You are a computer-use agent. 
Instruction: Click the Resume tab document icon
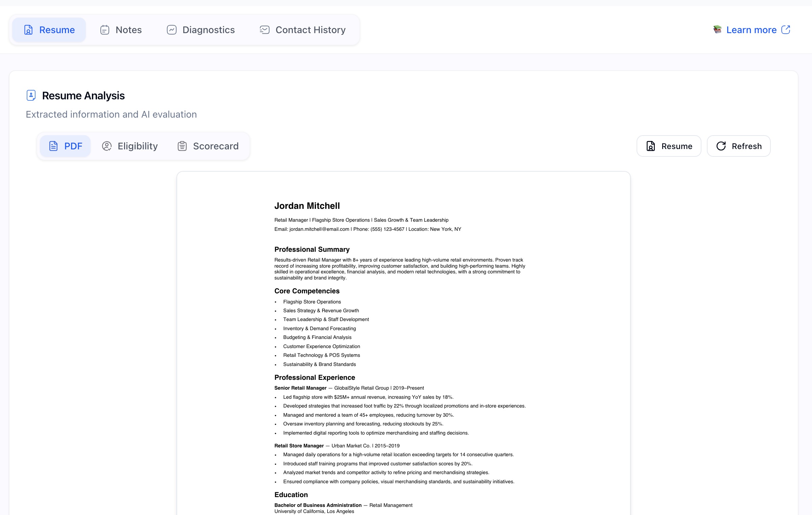[x=28, y=30]
